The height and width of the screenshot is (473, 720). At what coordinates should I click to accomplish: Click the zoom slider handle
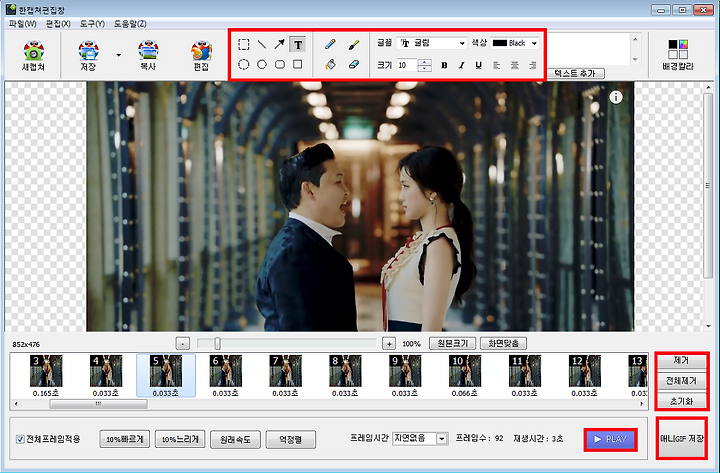click(x=217, y=343)
